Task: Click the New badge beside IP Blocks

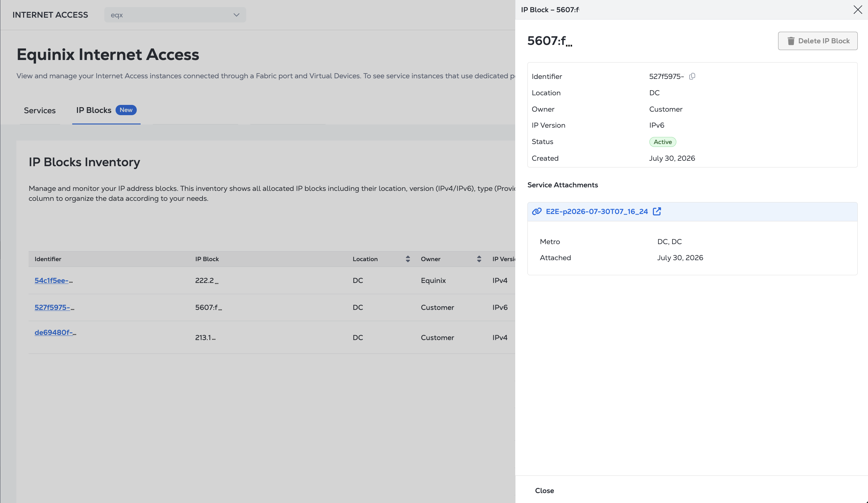Action: click(x=126, y=110)
